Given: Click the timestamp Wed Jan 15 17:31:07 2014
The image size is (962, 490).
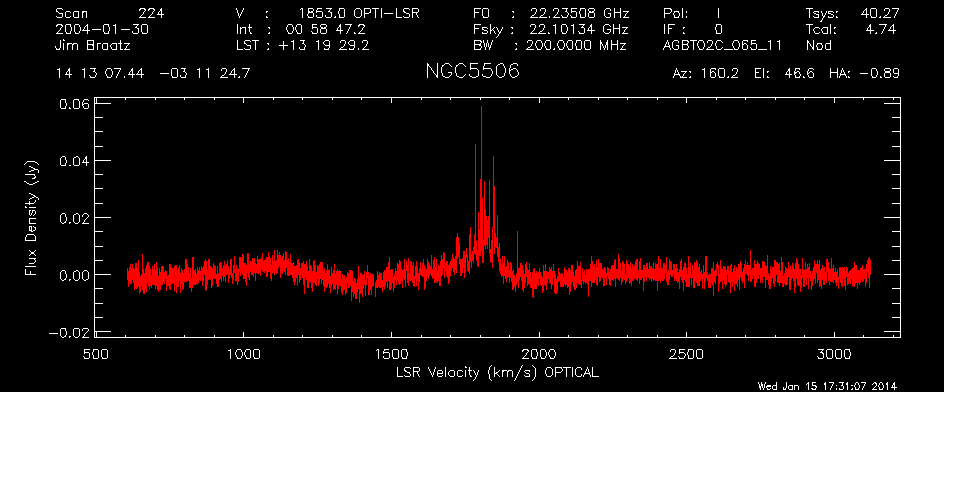Looking at the screenshot, I should click(827, 386).
